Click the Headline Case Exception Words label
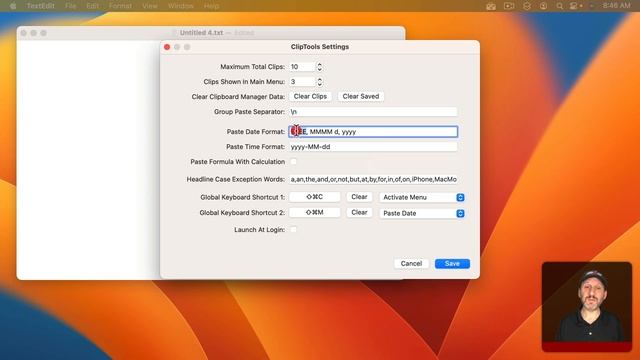The width and height of the screenshot is (640, 360). 236,179
